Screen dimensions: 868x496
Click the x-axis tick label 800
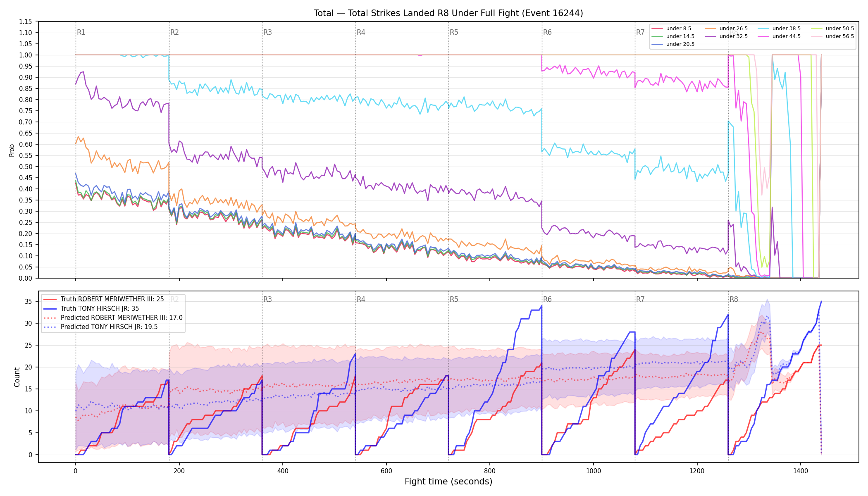(490, 470)
